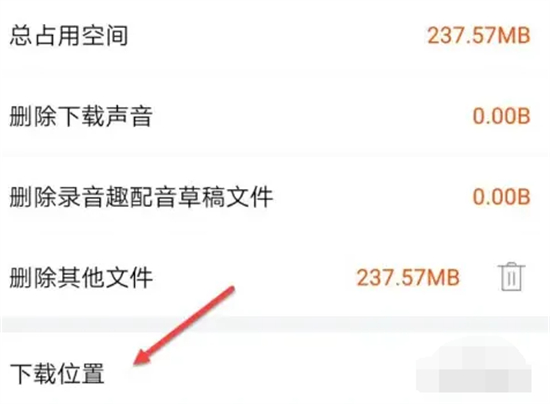Image resolution: width=550 pixels, height=404 pixels.
Task: Click the 237.57MB value next to 总占用空间
Action: [x=478, y=35]
